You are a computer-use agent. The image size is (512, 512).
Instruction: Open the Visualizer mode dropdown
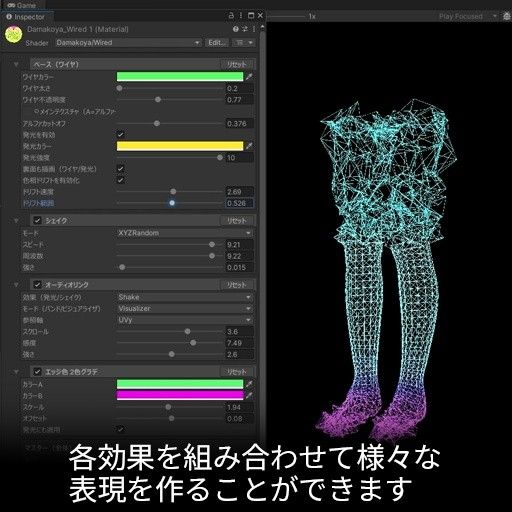click(x=185, y=309)
